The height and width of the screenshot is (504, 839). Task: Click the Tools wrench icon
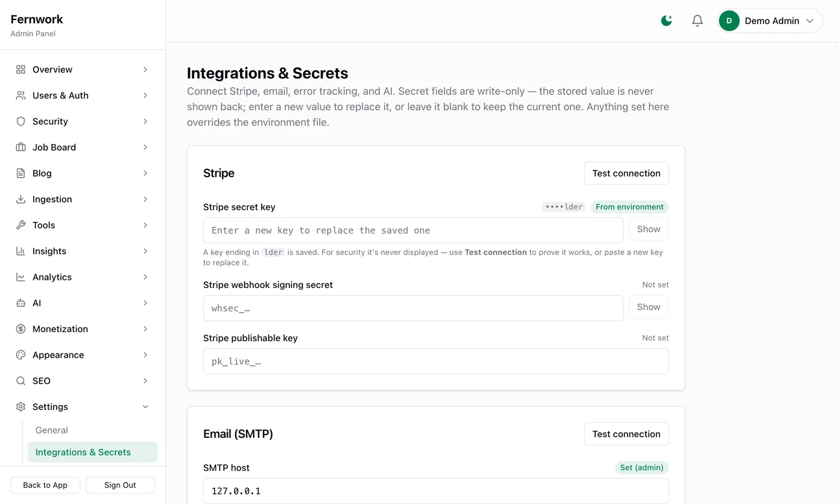[21, 225]
